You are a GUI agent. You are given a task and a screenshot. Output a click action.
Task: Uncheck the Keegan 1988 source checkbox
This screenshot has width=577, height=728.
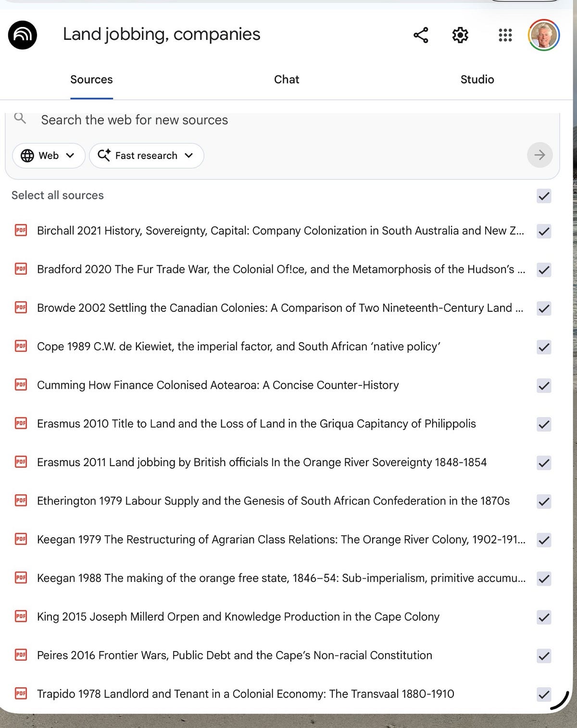[x=544, y=579]
